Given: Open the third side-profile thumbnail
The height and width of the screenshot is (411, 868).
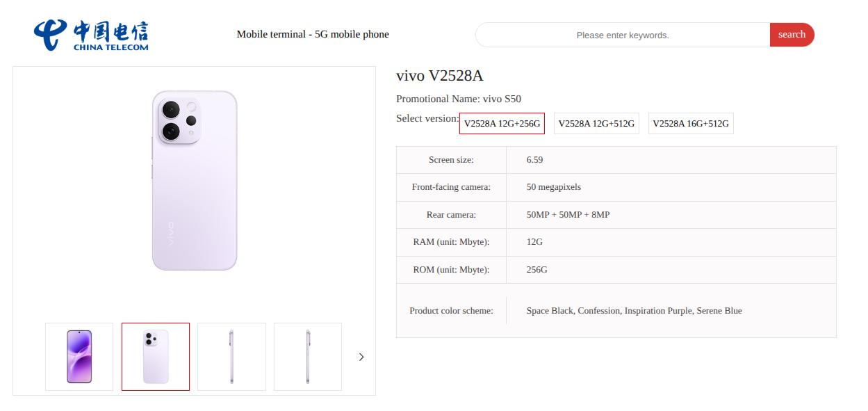Looking at the screenshot, I should (231, 357).
